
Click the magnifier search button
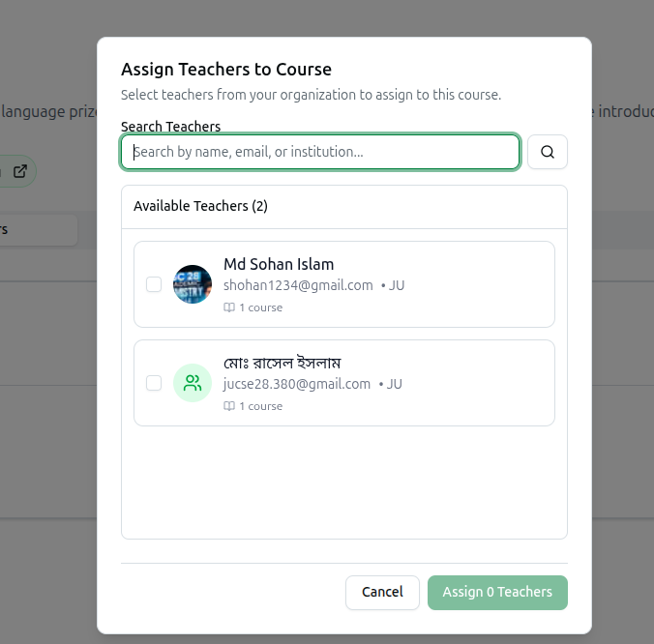(x=548, y=152)
